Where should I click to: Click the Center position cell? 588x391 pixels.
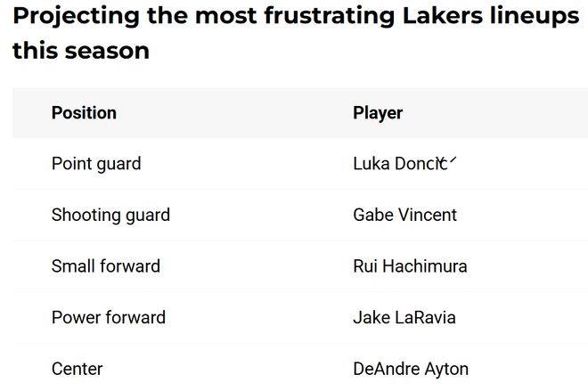tap(78, 369)
